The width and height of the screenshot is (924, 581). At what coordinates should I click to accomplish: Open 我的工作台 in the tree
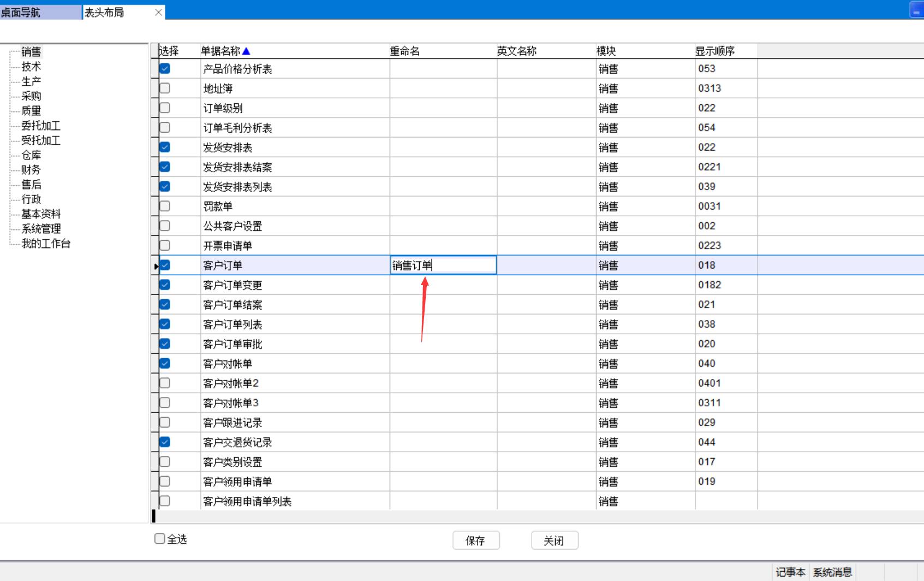tap(46, 244)
